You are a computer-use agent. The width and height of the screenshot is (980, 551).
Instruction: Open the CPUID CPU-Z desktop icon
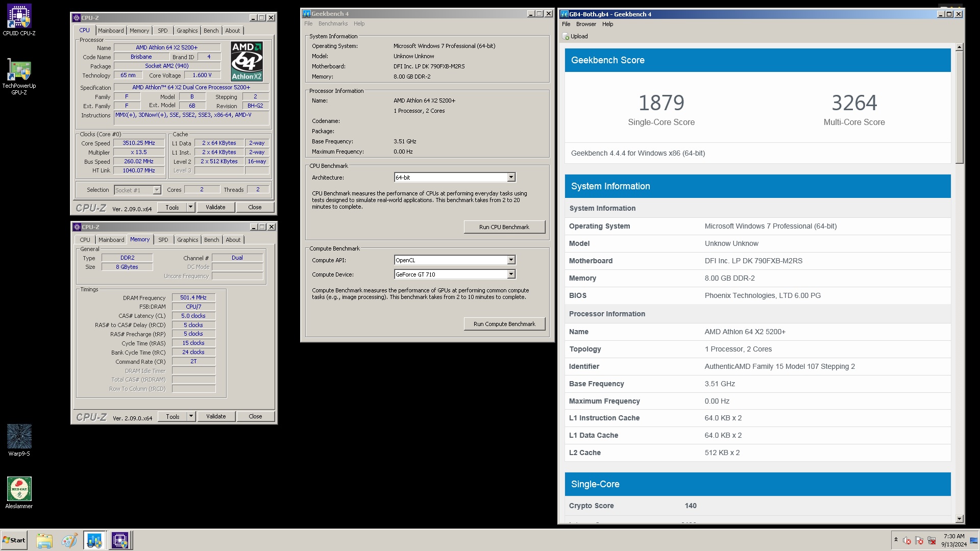pos(19,19)
